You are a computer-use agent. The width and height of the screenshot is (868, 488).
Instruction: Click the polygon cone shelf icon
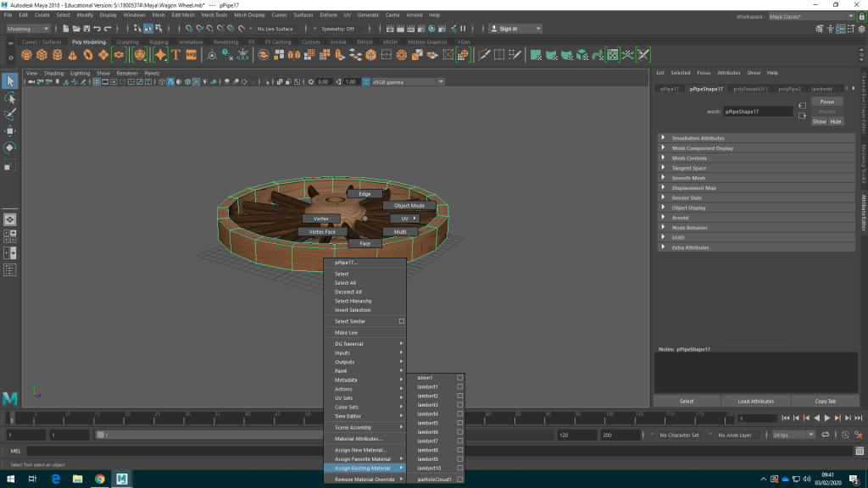(73, 55)
